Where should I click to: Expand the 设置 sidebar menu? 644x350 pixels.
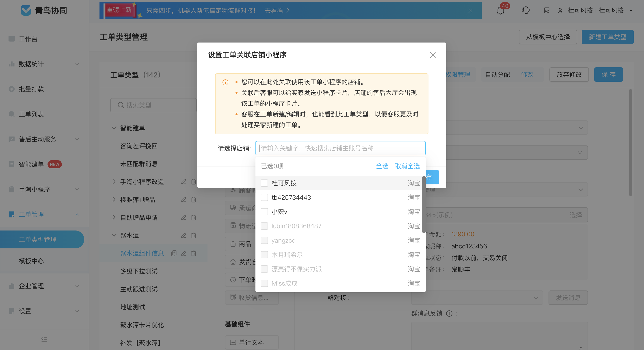[x=77, y=311]
